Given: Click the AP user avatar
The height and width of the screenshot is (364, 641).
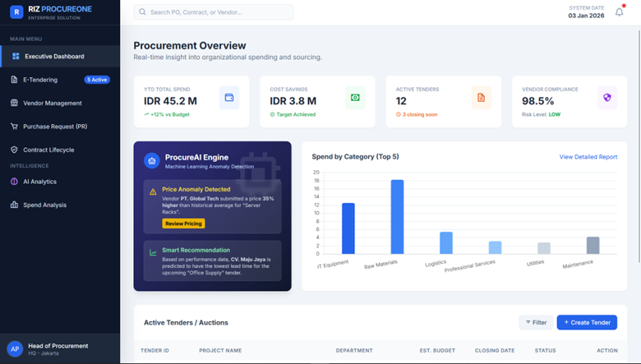Looking at the screenshot, I should coord(15,349).
